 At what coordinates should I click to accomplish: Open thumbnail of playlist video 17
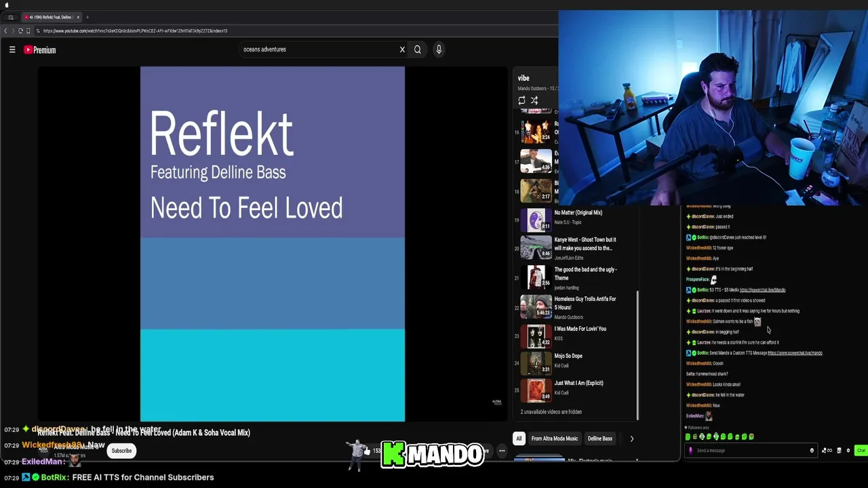pos(536,161)
